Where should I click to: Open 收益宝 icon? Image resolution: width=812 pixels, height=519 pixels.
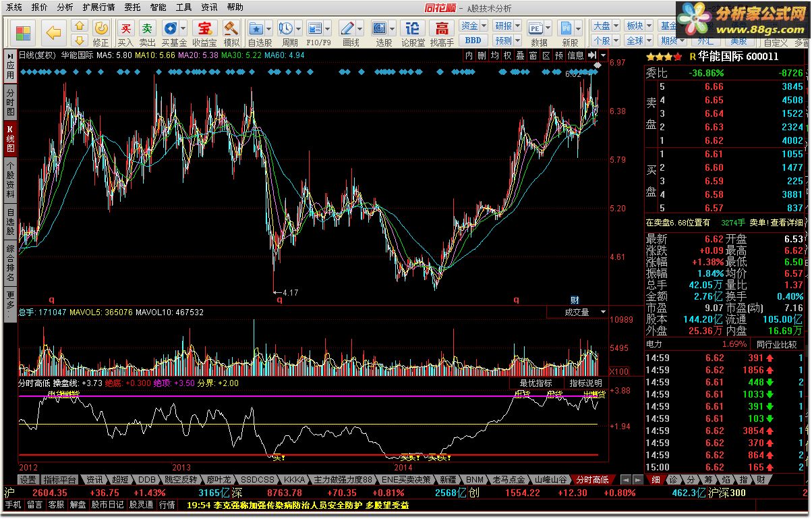point(204,33)
